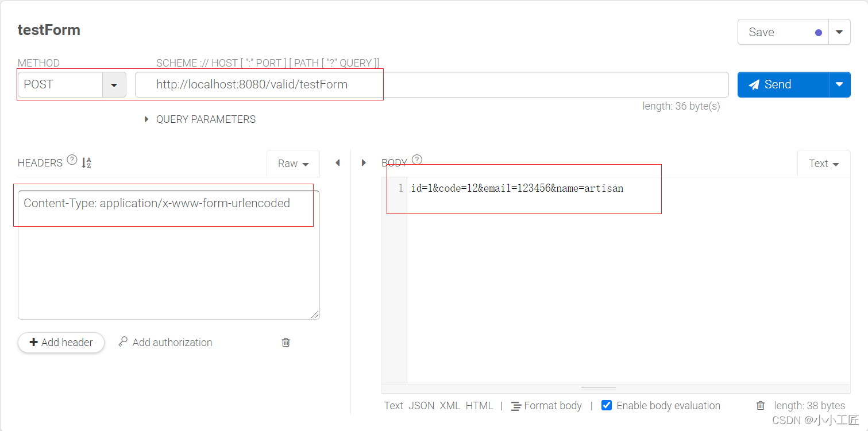Screen dimensions: 868x431
Task: Switch body format to JSON
Action: click(x=421, y=406)
